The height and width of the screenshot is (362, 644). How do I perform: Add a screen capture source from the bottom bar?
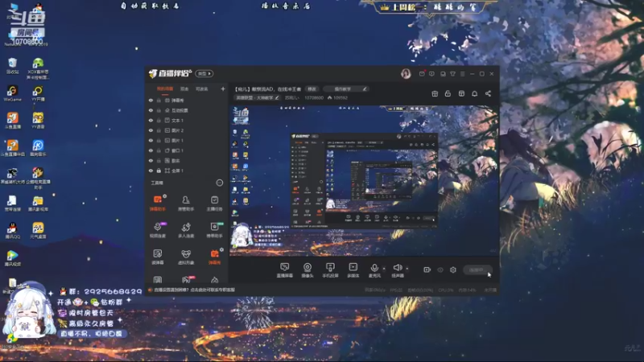pyautogui.click(x=285, y=270)
